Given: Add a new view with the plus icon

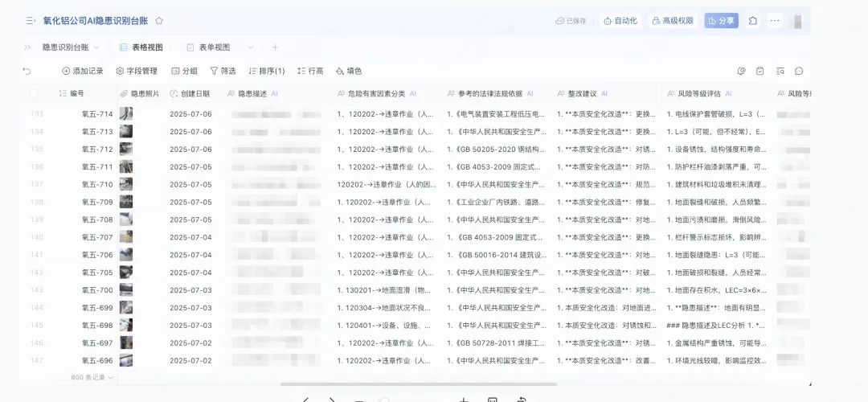Looking at the screenshot, I should (x=275, y=47).
